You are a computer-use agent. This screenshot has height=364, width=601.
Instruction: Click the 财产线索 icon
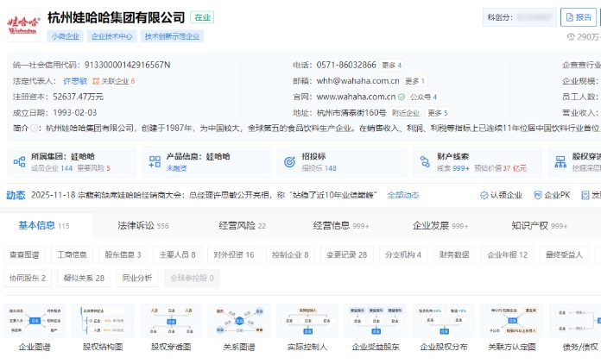tap(425, 162)
